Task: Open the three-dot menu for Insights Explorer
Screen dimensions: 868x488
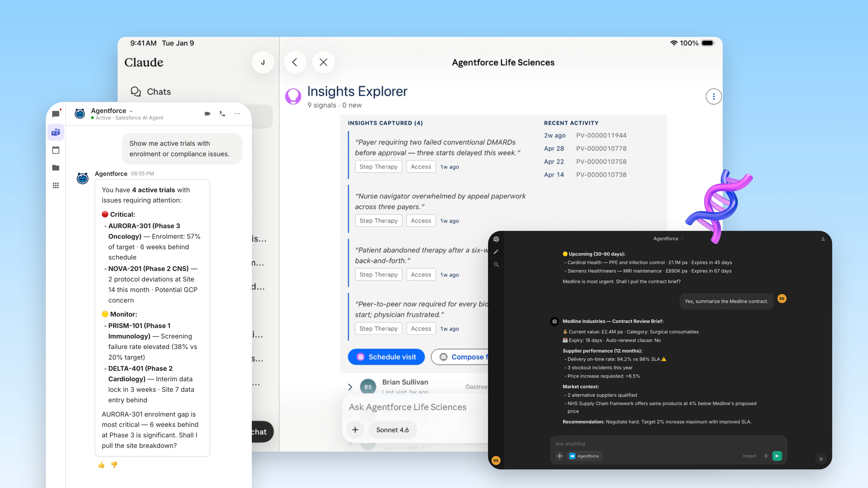Action: (714, 97)
